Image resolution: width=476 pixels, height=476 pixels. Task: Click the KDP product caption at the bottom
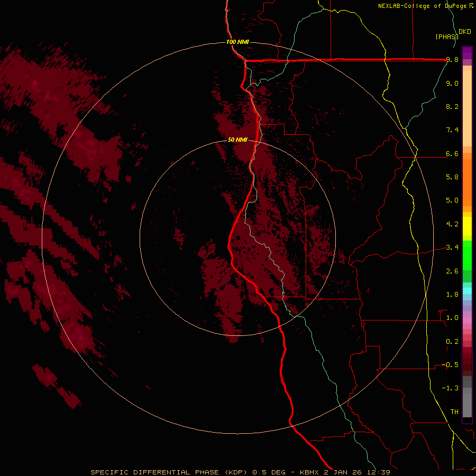point(240,472)
